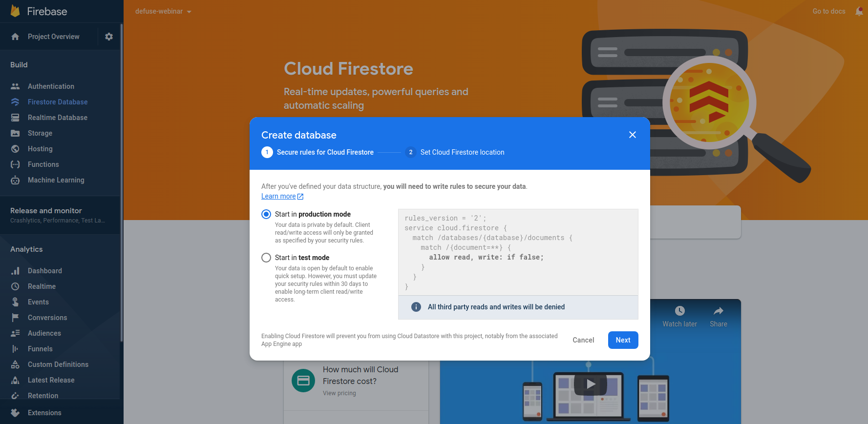Viewport: 868px width, 424px height.
Task: Click step 2 Set Cloud Firestore location
Action: 455,152
